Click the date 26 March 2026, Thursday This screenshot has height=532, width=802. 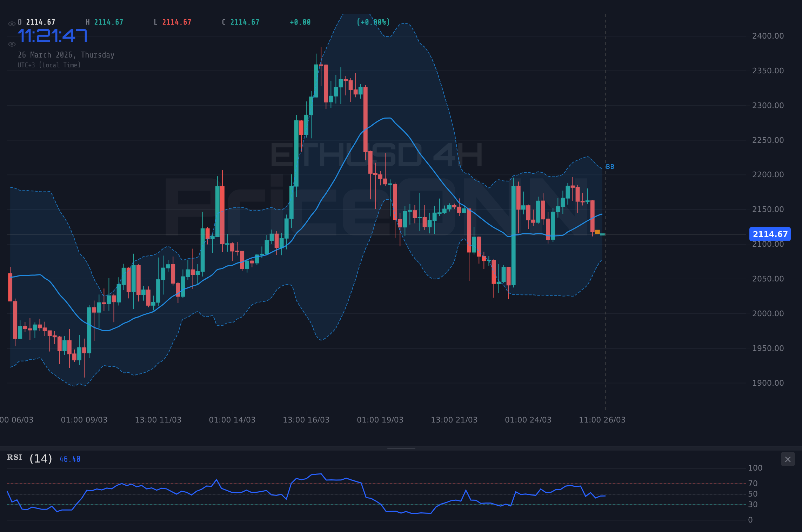(66, 55)
